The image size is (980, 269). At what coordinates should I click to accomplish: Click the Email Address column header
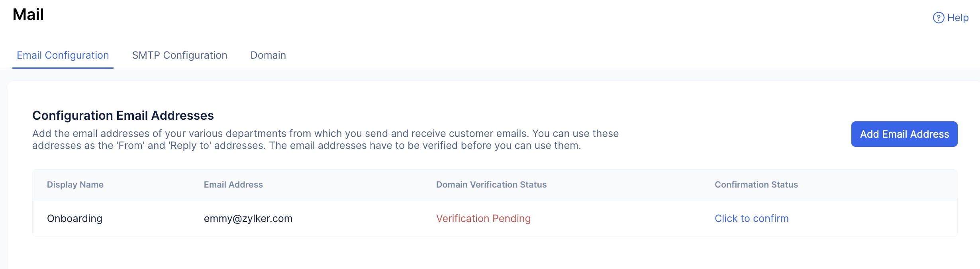tap(233, 184)
